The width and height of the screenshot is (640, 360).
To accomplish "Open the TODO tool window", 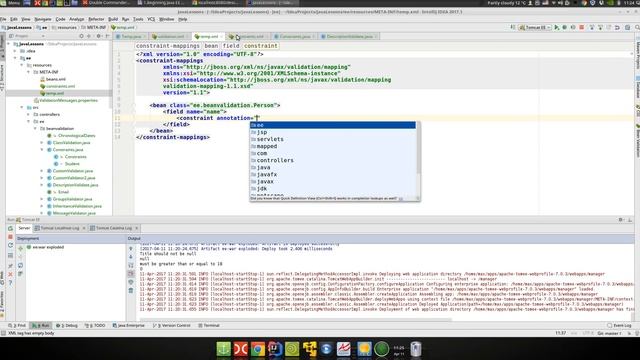I will click(95, 326).
